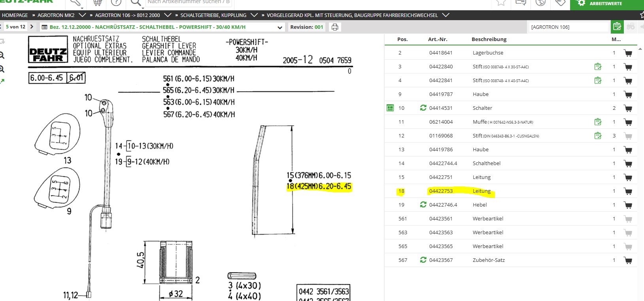644x301 pixels.
Task: Click the green clipboard button beside AGROTRON 106
Action: point(617,27)
